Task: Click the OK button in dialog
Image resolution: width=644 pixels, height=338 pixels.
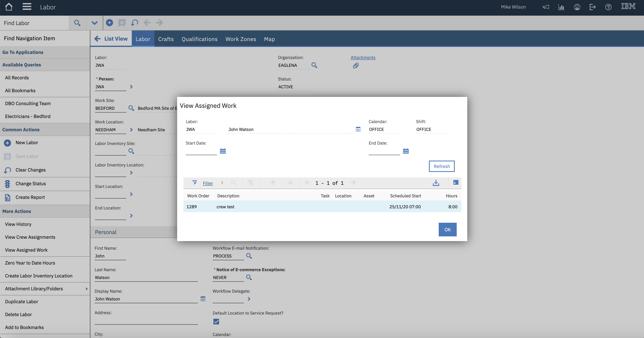Action: pyautogui.click(x=447, y=229)
